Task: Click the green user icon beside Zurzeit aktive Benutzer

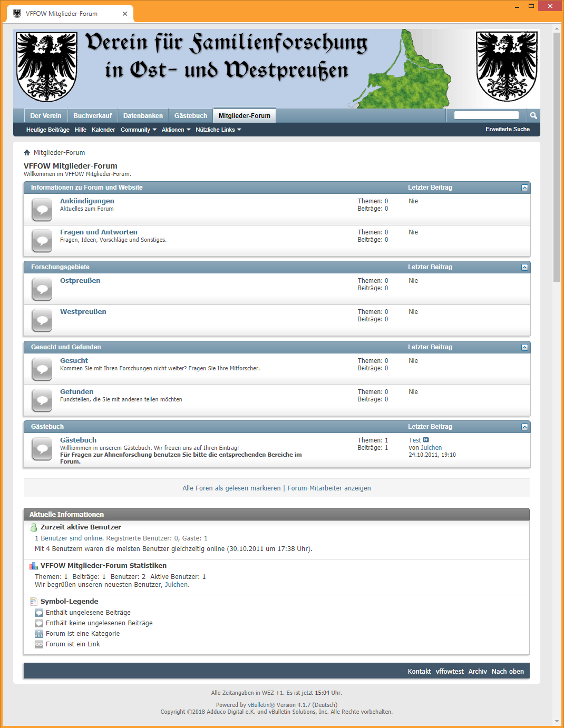Action: coord(34,527)
